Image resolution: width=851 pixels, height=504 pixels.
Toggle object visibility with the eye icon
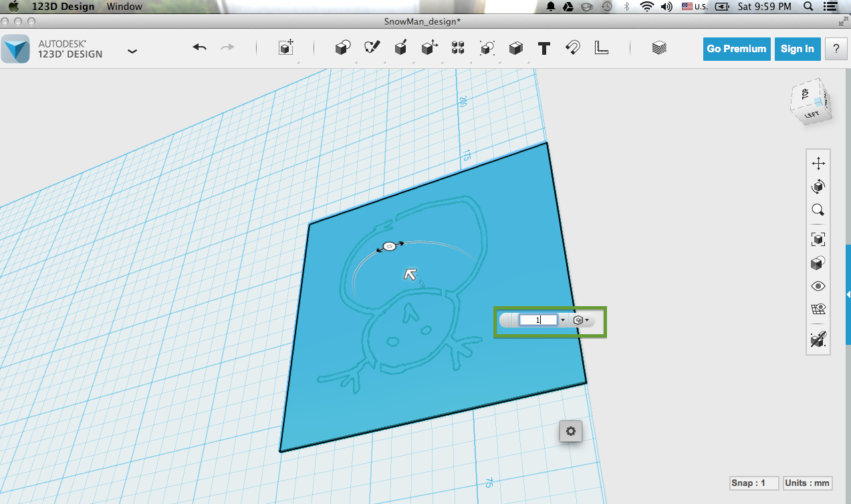pyautogui.click(x=818, y=285)
